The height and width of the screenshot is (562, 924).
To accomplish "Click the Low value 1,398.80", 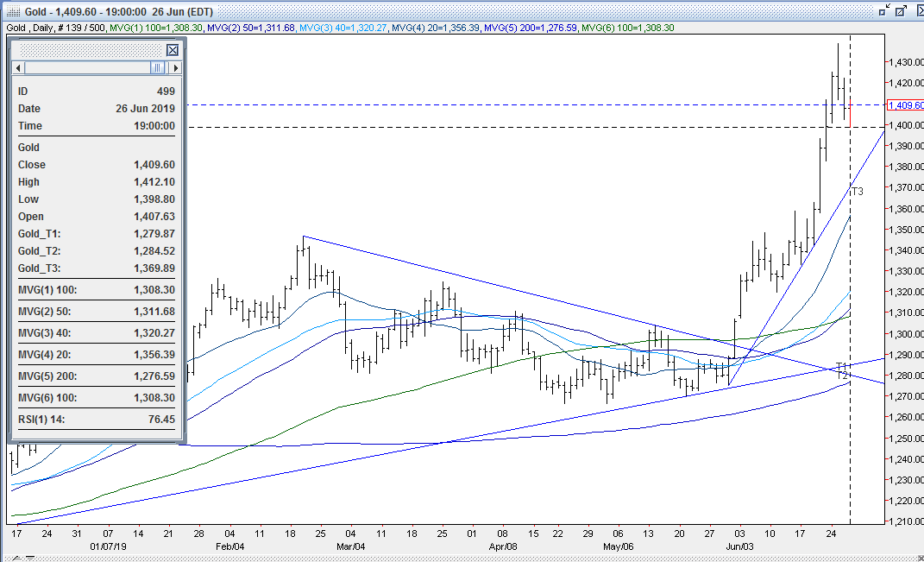I will [154, 199].
